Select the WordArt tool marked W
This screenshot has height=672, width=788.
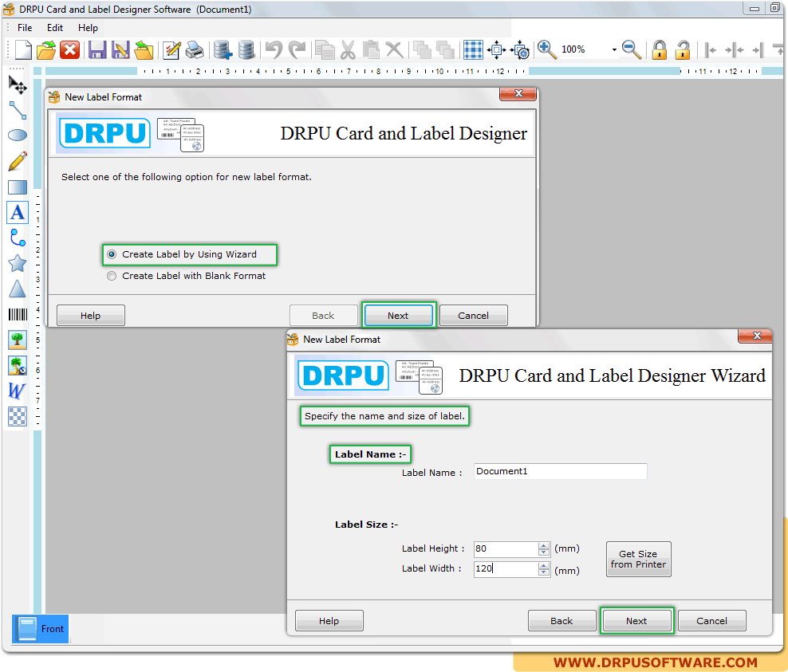[x=18, y=391]
